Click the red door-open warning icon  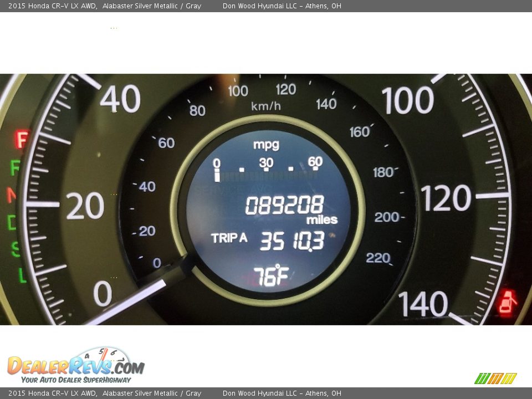(508, 303)
